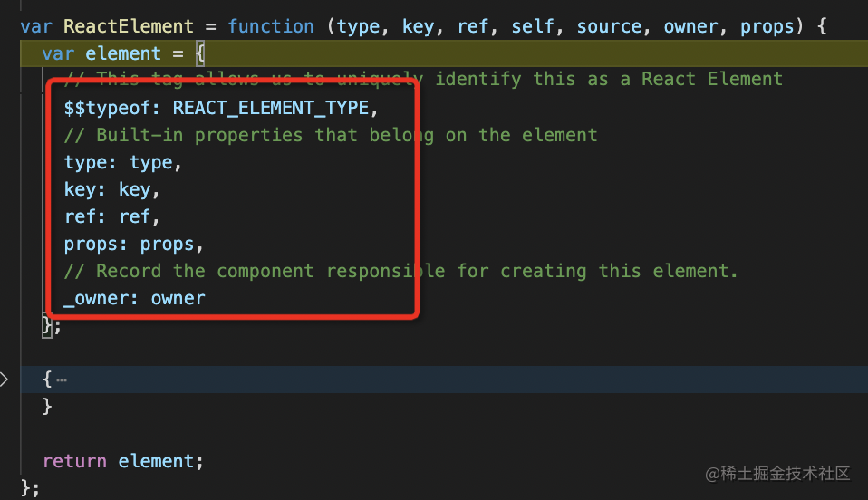Click the ReactElement function name
This screenshot has height=500, width=868.
tap(129, 26)
